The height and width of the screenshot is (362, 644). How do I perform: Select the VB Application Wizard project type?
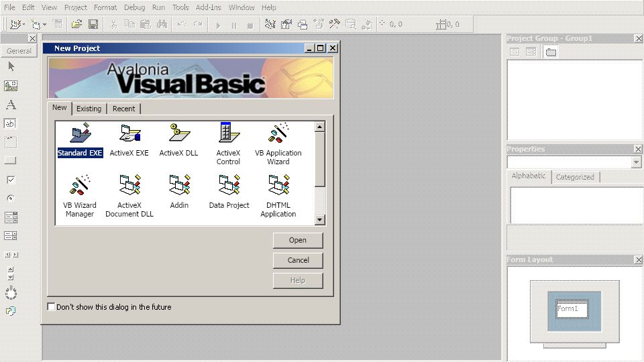(278, 143)
